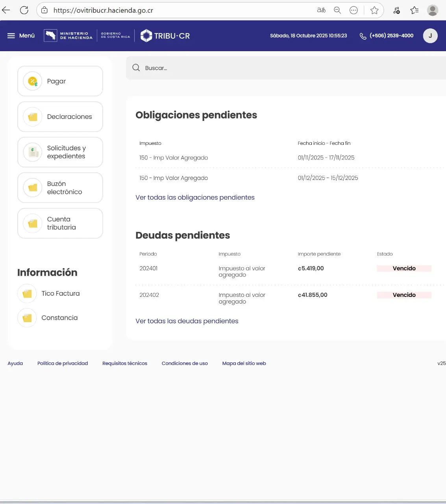Open the user avatar J menu
The image size is (446, 504).
(x=430, y=36)
